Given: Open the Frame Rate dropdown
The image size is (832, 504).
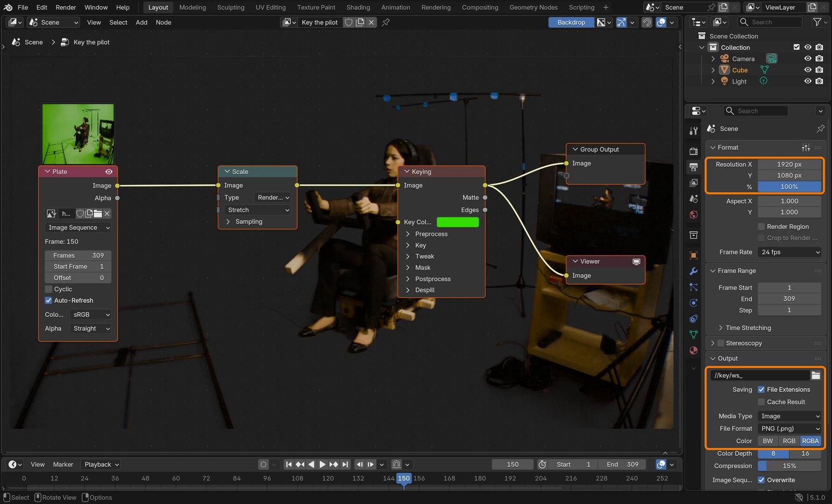Looking at the screenshot, I should (789, 252).
